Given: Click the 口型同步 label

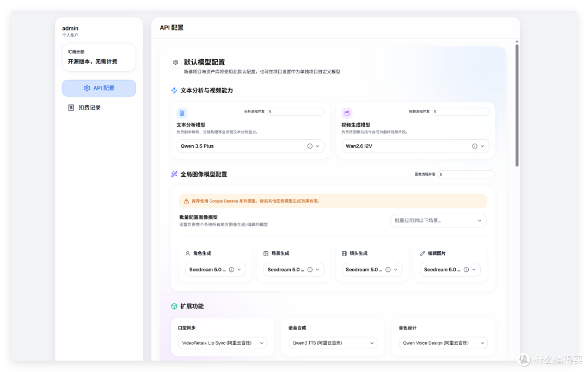Looking at the screenshot, I should click(x=187, y=328).
